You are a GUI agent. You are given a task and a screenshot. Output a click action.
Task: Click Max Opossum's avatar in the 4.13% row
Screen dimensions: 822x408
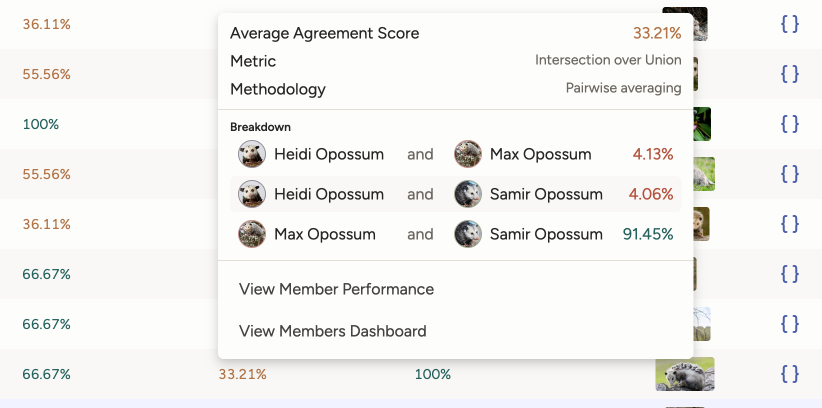point(467,154)
